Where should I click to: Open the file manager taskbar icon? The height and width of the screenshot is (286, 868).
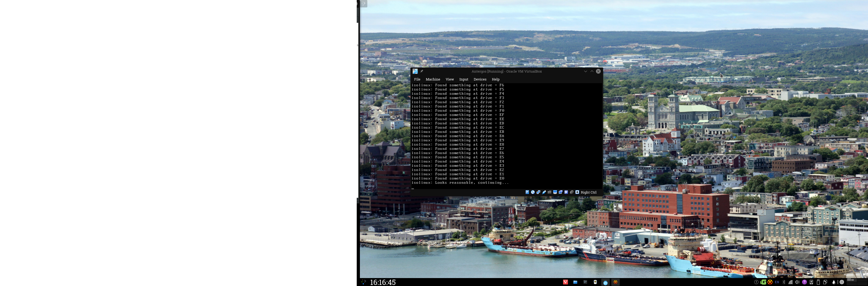click(x=575, y=282)
